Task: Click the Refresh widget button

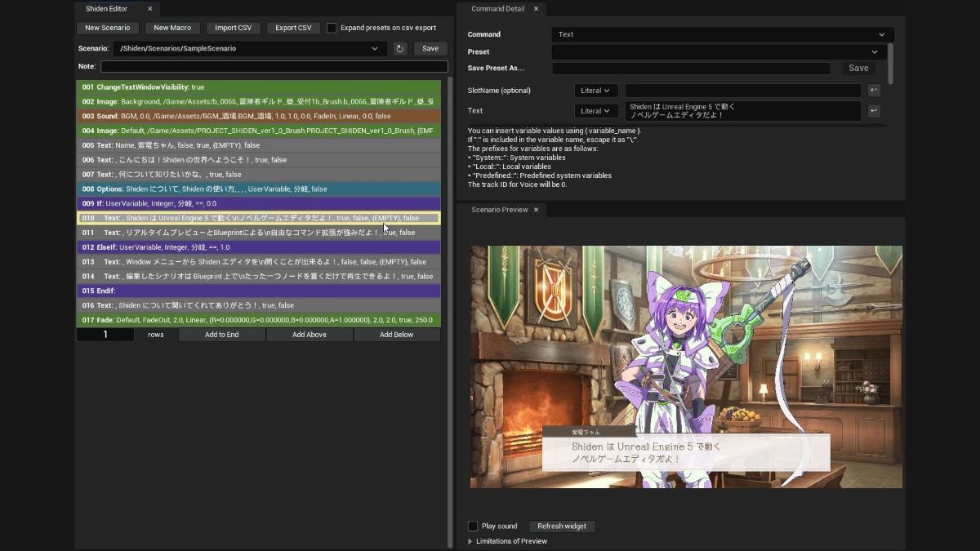Action: click(562, 527)
